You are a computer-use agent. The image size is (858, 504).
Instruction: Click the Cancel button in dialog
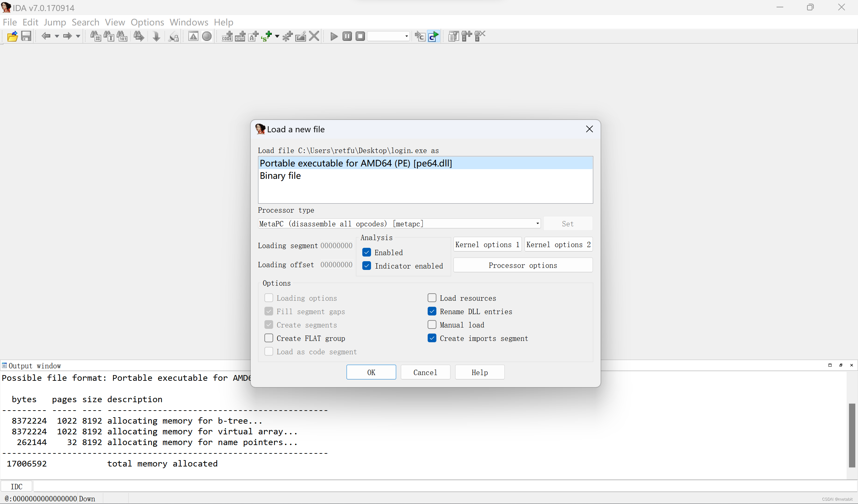(425, 372)
